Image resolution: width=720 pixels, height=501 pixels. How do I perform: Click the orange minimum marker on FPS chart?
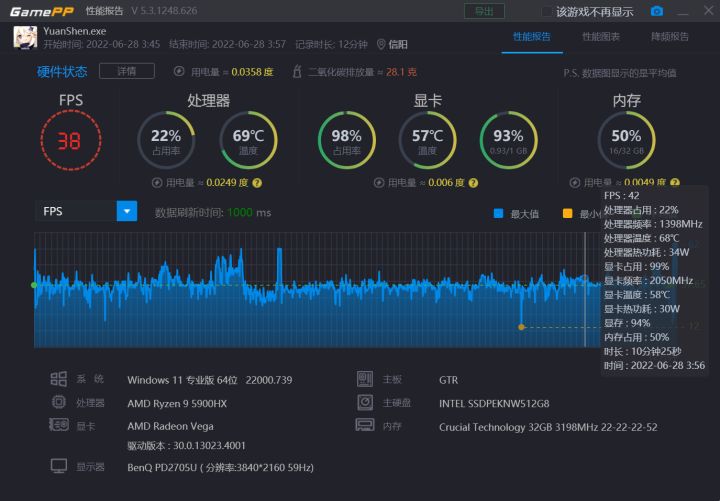521,327
